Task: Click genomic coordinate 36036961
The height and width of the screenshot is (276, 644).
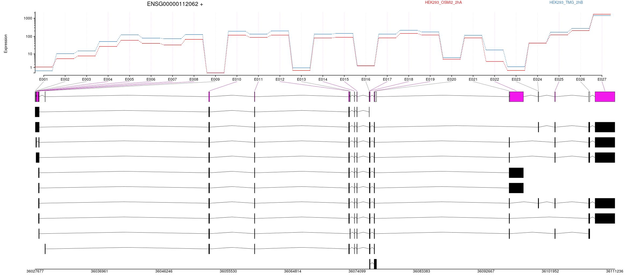Action: click(x=99, y=271)
